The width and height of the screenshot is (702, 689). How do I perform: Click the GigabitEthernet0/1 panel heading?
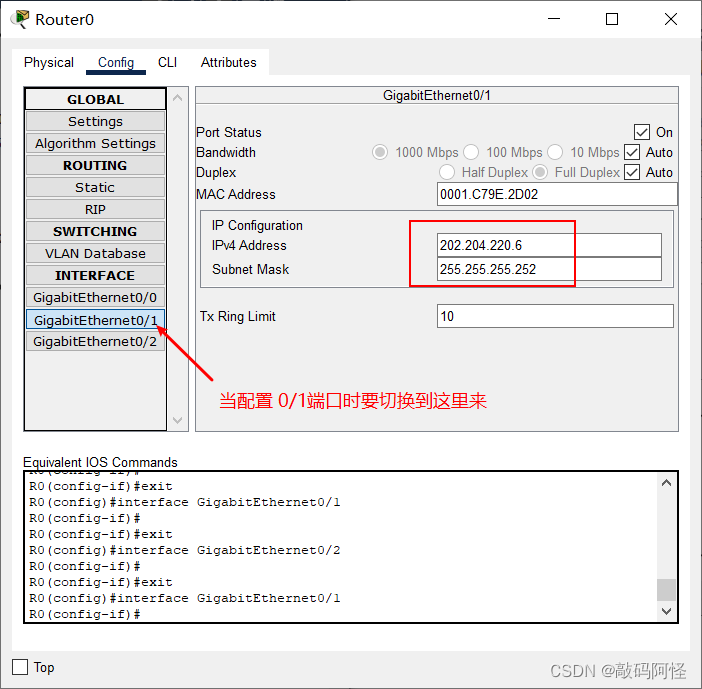tap(437, 95)
